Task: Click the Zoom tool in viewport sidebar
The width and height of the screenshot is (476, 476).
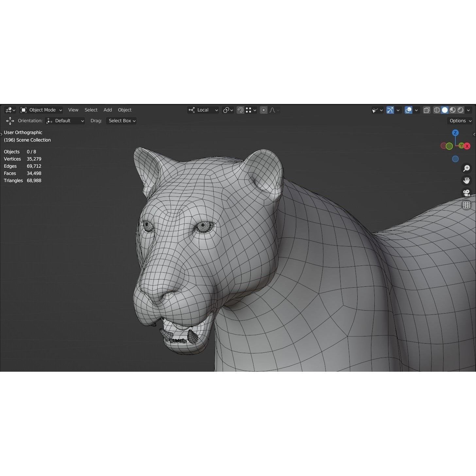Action: coord(467,168)
